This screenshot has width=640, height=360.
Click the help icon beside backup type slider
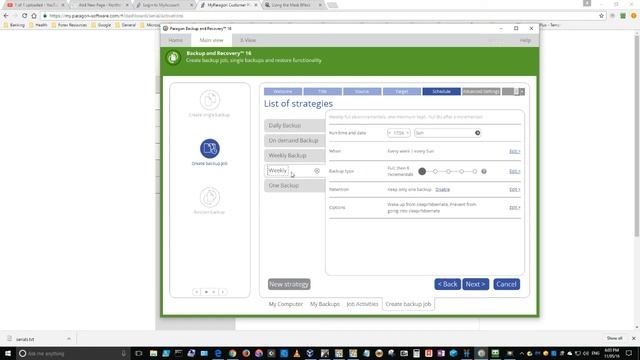[x=484, y=171]
